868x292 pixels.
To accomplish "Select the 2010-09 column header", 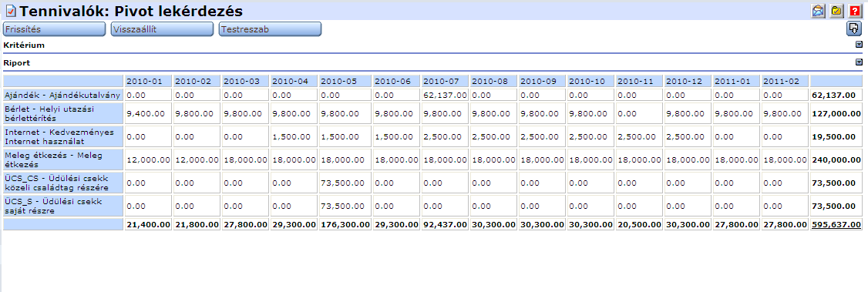I will [542, 82].
